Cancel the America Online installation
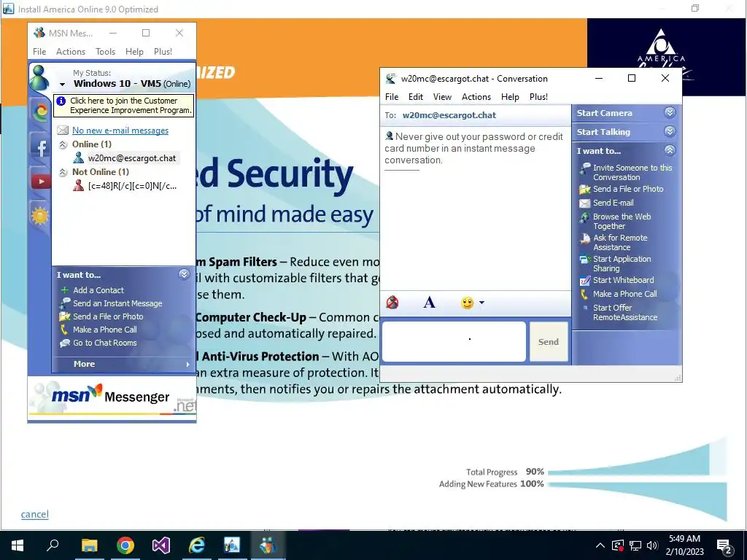The image size is (747, 560). click(x=35, y=514)
